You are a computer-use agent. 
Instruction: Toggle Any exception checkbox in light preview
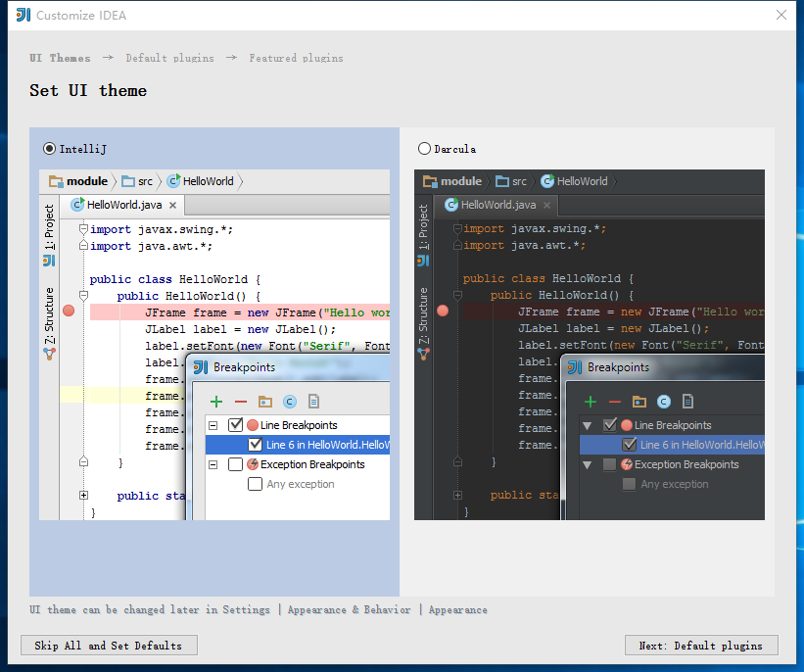point(255,484)
